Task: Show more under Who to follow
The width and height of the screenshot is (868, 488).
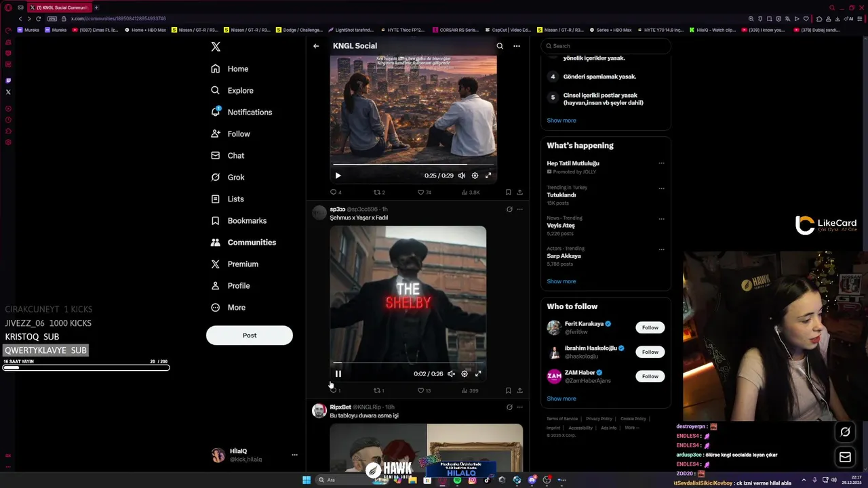Action: click(x=561, y=399)
